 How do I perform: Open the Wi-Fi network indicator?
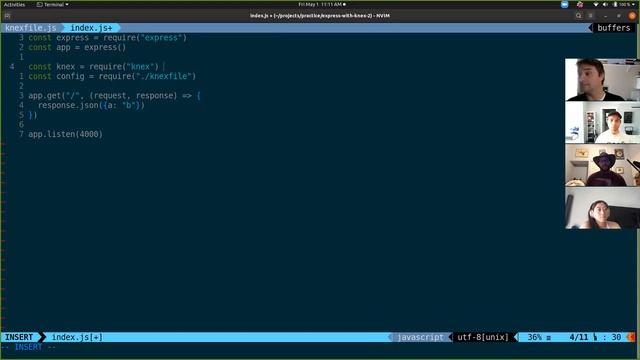(596, 4)
